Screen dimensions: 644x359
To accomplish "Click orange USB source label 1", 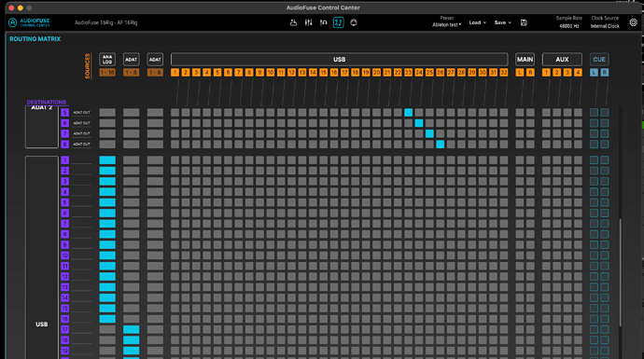I will point(175,73).
